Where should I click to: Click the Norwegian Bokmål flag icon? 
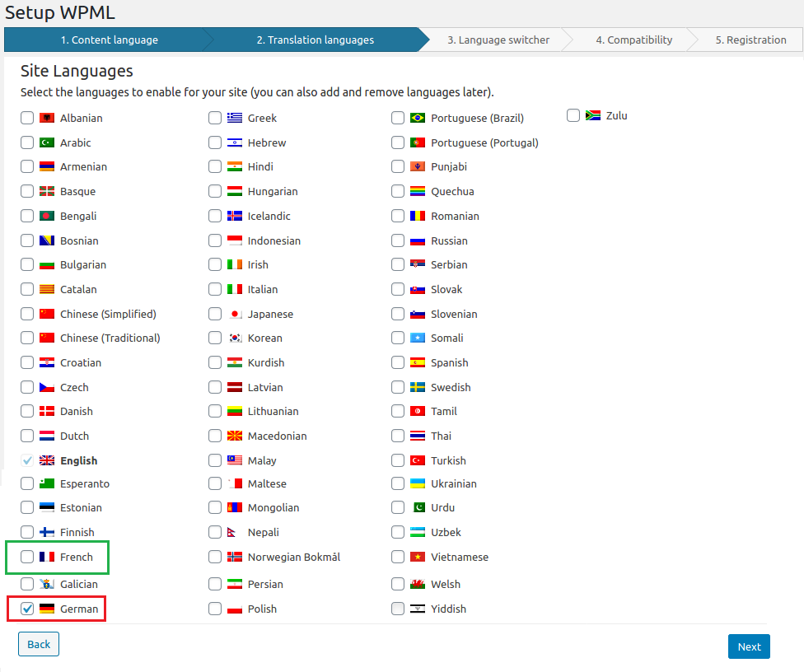click(x=235, y=558)
